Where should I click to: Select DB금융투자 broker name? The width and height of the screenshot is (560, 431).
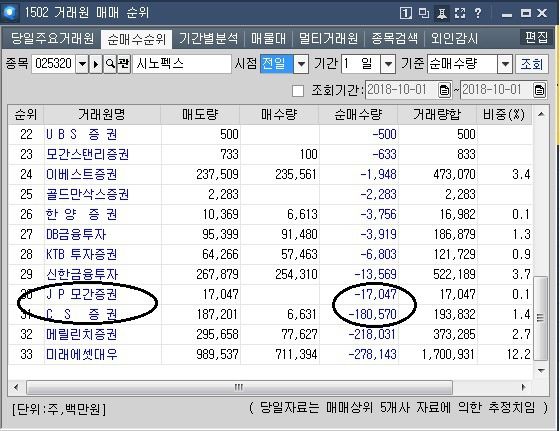click(76, 235)
